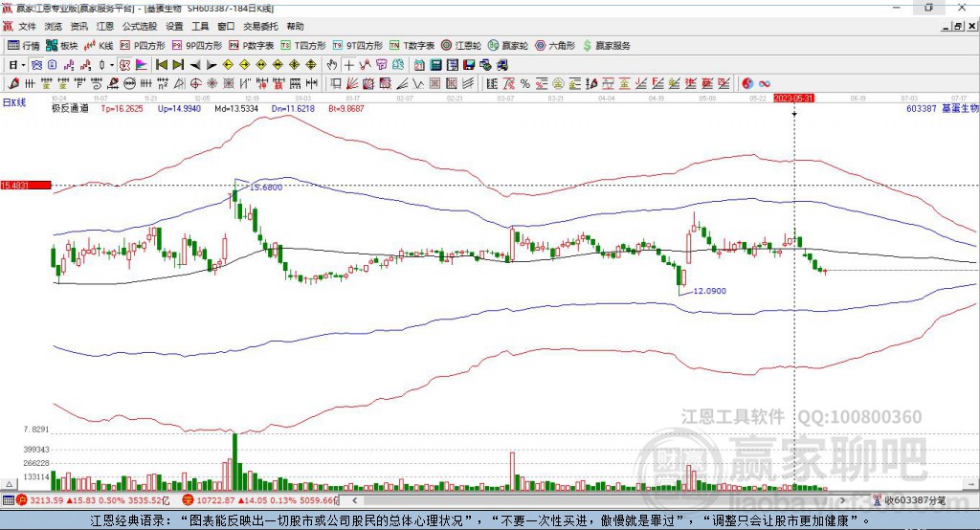Select the n² square number tool
This screenshot has height=530, width=980.
pyautogui.click(x=163, y=84)
